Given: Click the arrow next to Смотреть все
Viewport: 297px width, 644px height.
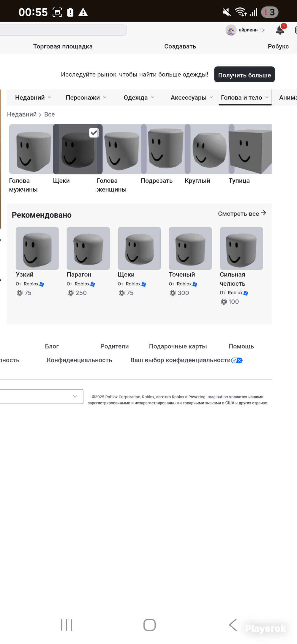Looking at the screenshot, I should click(263, 213).
